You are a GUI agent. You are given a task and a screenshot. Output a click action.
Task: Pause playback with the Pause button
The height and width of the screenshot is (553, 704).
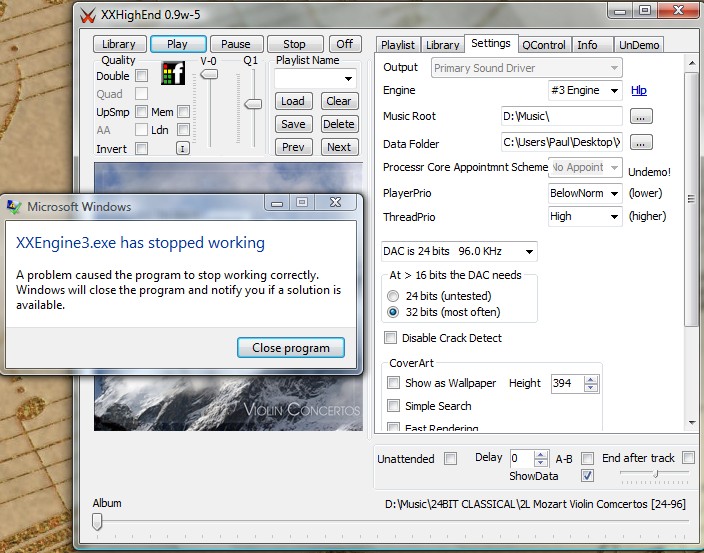point(236,44)
